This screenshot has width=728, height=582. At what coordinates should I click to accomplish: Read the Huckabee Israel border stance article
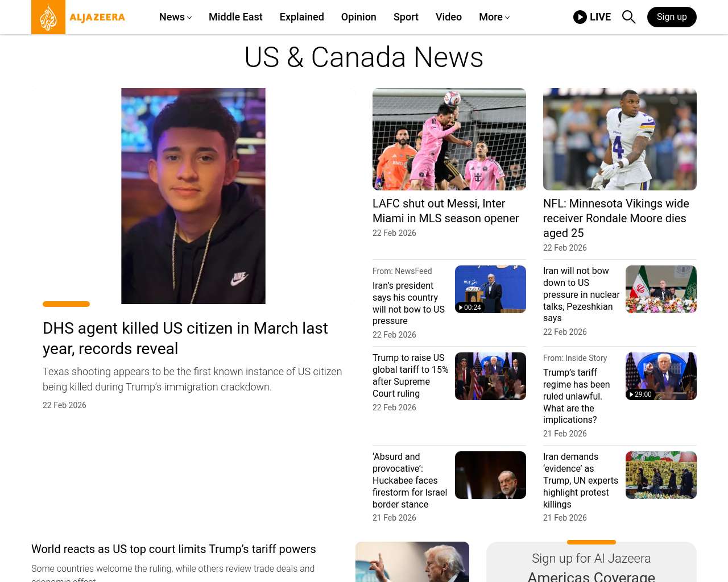click(x=410, y=480)
